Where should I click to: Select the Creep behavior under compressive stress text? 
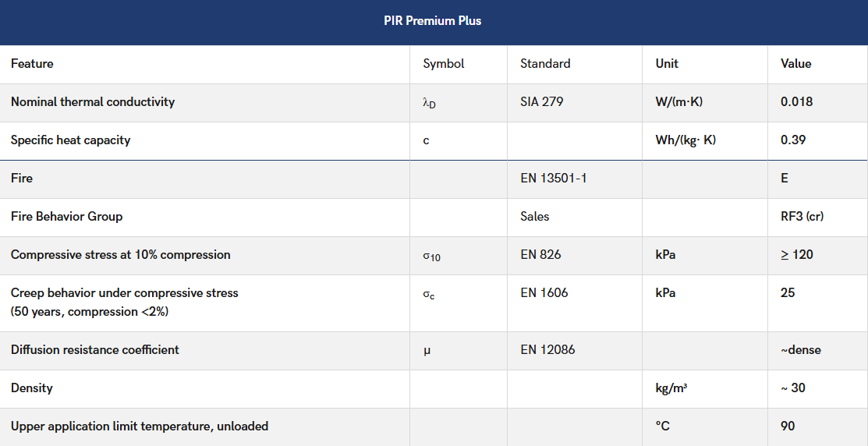(125, 292)
